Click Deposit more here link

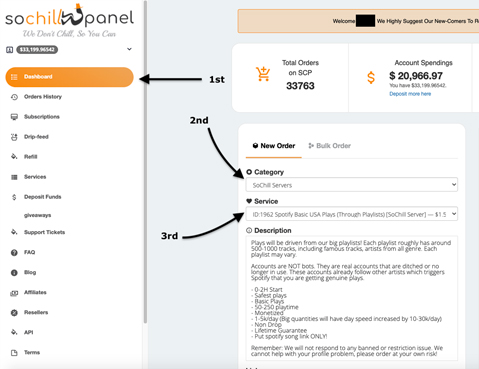pos(410,94)
